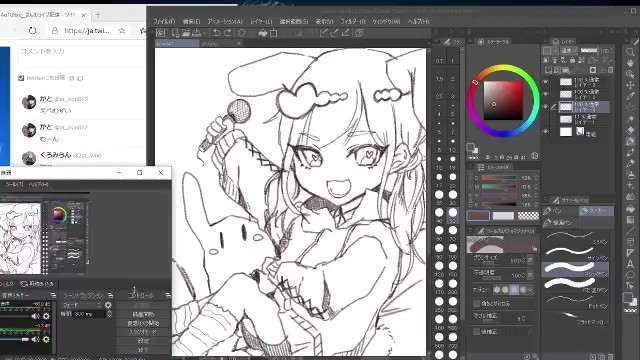Select the Eraser tool icon
The height and width of the screenshot is (360, 640).
(x=630, y=130)
